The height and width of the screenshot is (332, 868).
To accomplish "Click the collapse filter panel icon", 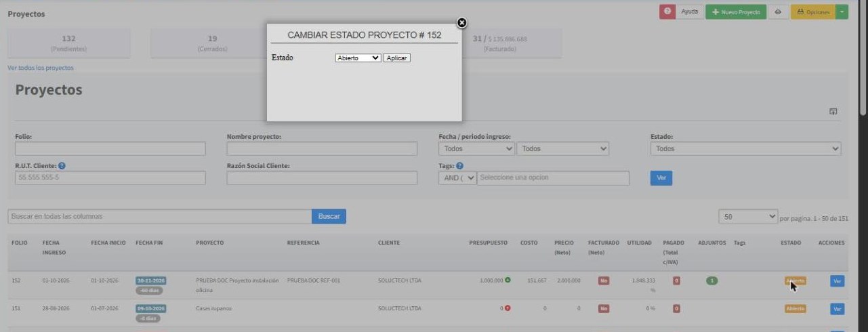I will click(834, 112).
